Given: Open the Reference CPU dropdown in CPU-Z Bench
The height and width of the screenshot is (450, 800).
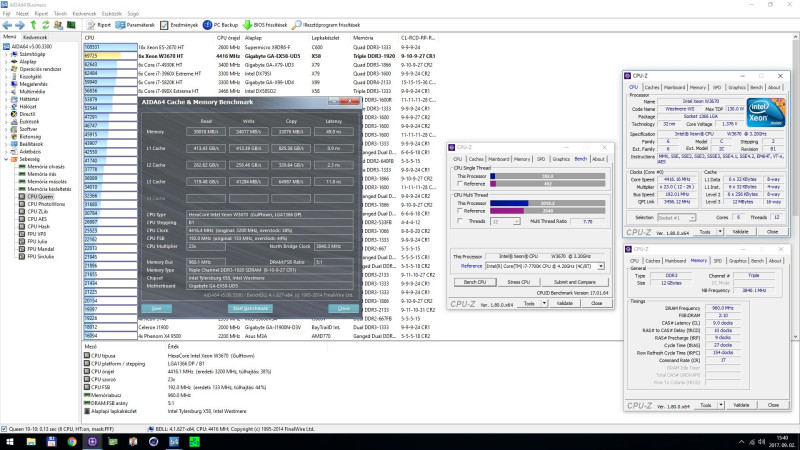Looking at the screenshot, I should (601, 266).
